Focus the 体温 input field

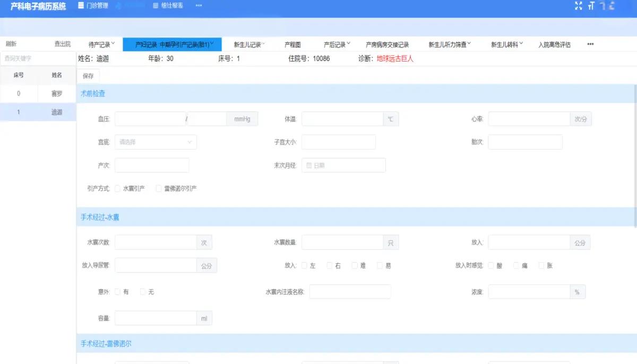click(342, 119)
